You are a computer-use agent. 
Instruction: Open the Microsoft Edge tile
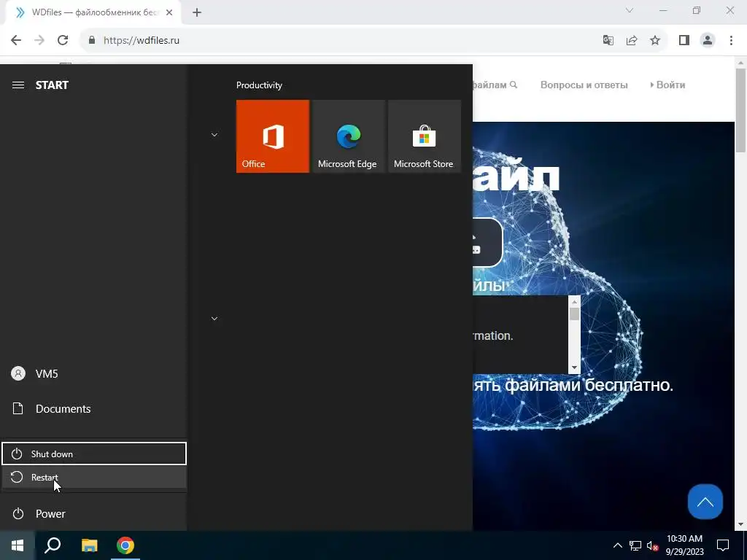(348, 136)
